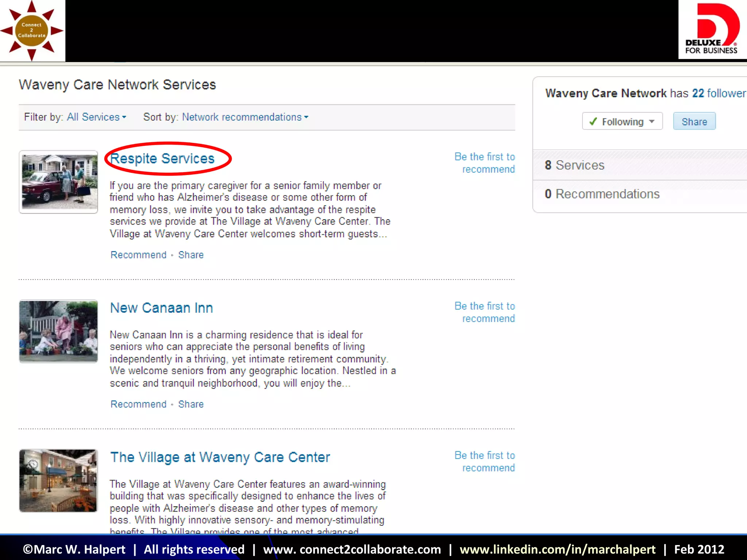
Task: Select the 8 Services tab
Action: click(575, 165)
